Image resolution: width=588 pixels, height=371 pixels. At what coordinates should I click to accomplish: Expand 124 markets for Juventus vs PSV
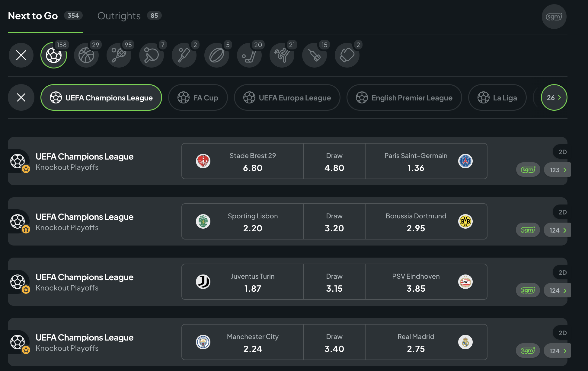(x=558, y=290)
